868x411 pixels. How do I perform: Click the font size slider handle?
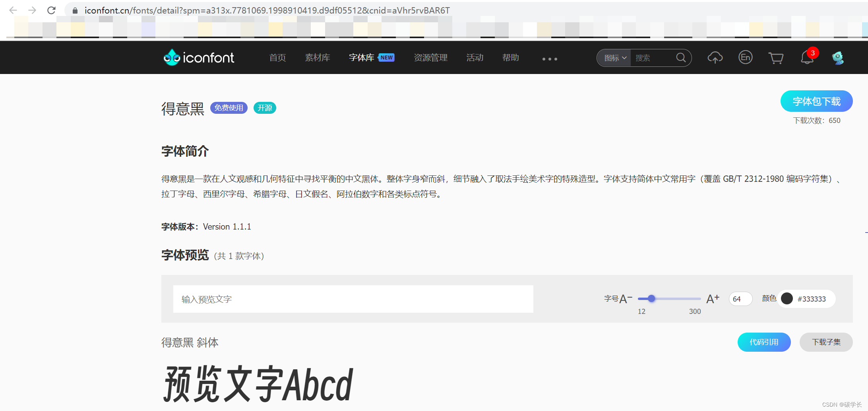coord(651,298)
